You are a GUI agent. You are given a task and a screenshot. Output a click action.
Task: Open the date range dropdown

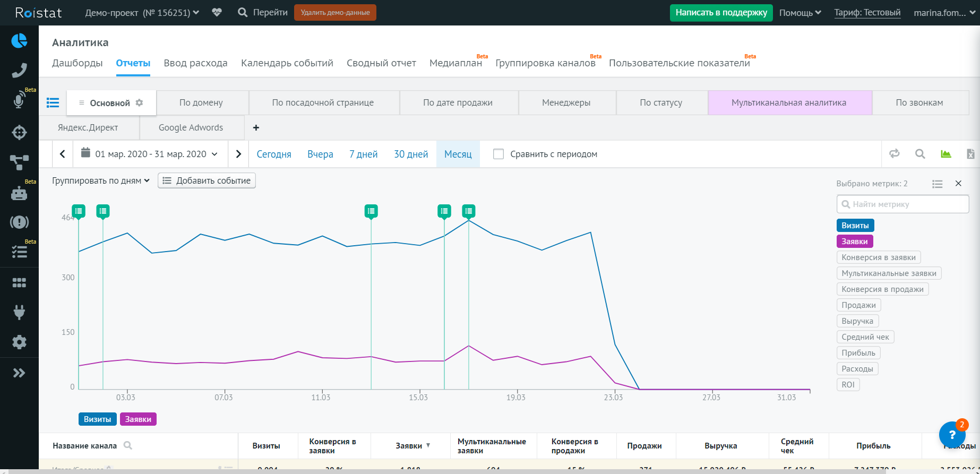coord(149,154)
